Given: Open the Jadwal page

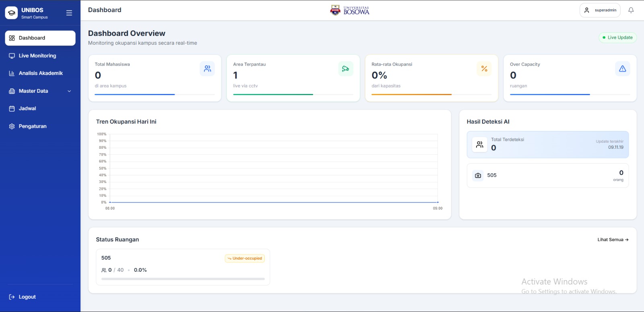Looking at the screenshot, I should [40, 108].
